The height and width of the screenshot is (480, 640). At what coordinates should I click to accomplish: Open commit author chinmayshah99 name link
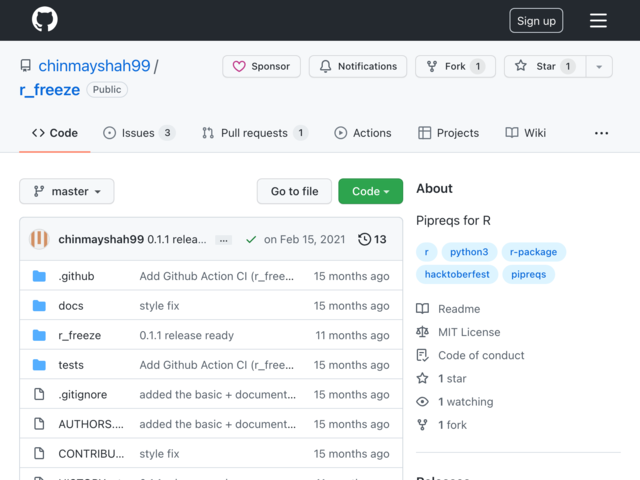[x=101, y=239]
